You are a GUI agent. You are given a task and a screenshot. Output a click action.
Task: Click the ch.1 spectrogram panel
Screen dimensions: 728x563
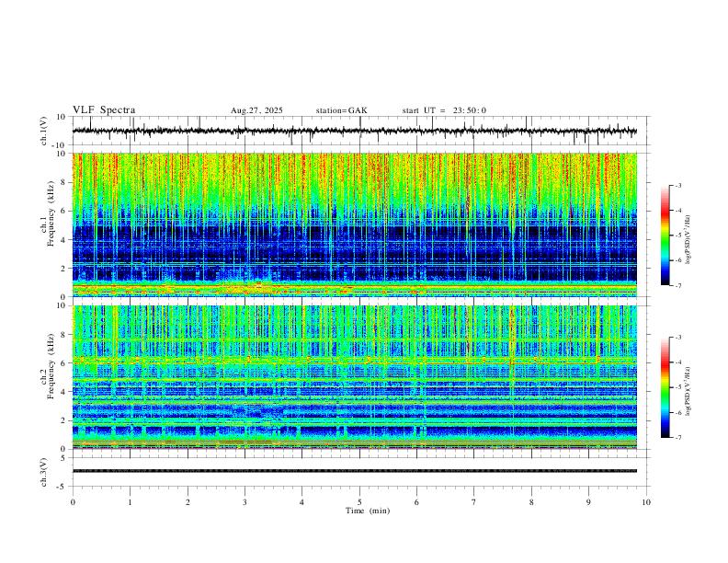(x=355, y=224)
